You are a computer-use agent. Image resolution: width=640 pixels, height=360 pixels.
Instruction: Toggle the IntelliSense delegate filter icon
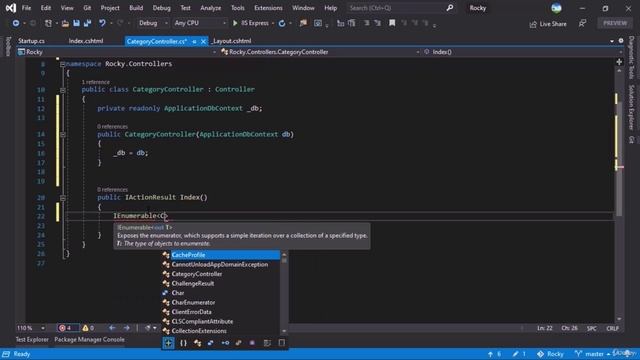238,343
